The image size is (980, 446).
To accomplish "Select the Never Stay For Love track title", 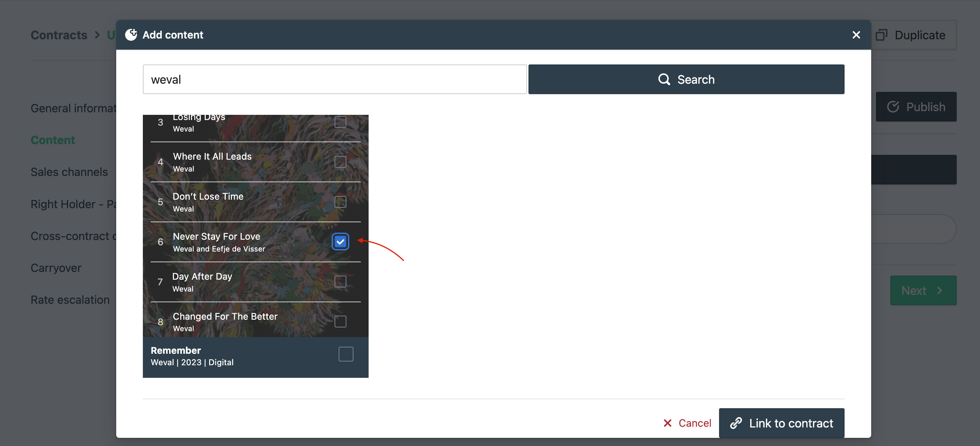I will tap(217, 237).
